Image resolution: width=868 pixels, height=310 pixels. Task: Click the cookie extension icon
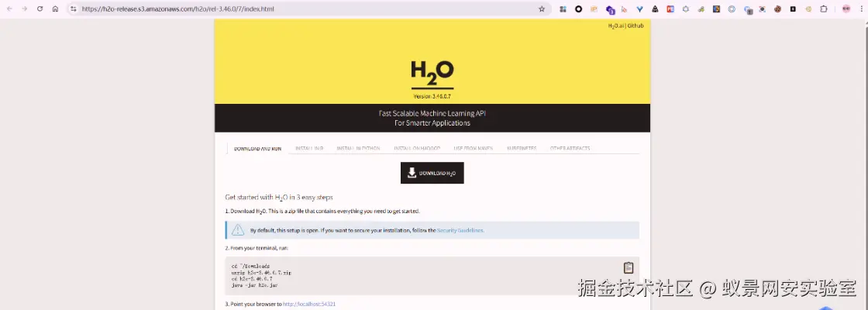[x=778, y=9]
